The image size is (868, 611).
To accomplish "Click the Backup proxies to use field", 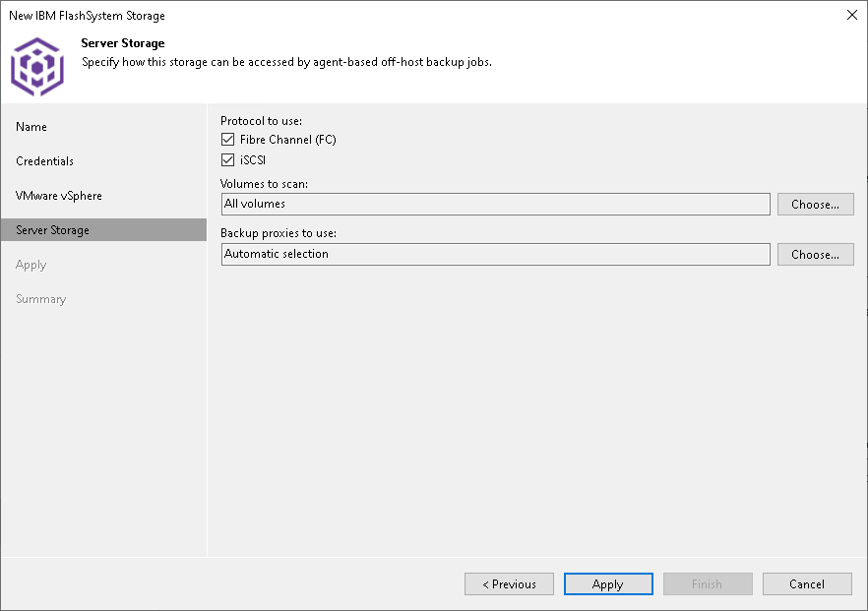I will click(495, 254).
